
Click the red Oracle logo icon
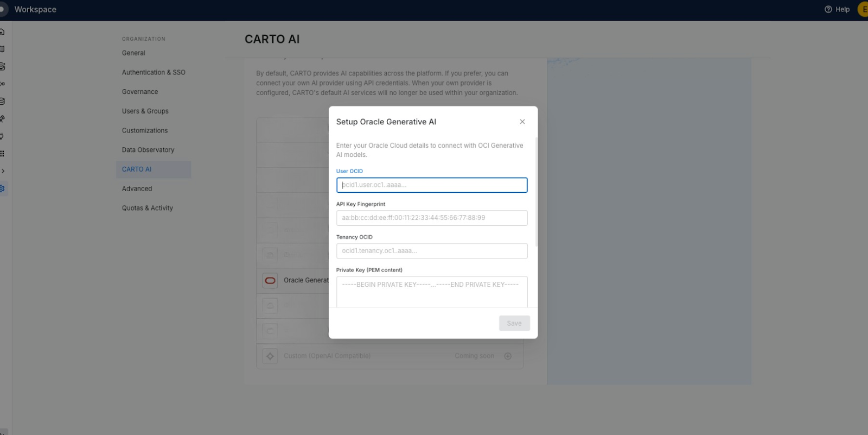click(x=270, y=280)
